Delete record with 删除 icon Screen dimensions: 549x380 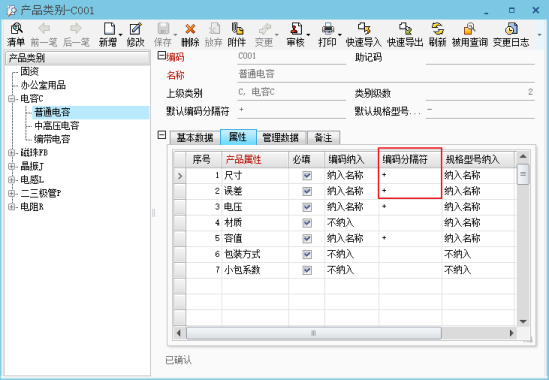pos(190,29)
